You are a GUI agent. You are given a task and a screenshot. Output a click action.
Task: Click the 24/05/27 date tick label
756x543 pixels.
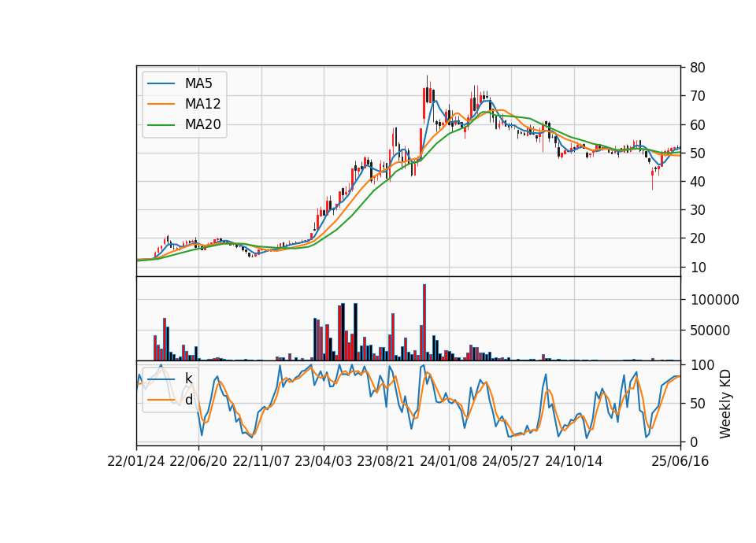point(511,461)
